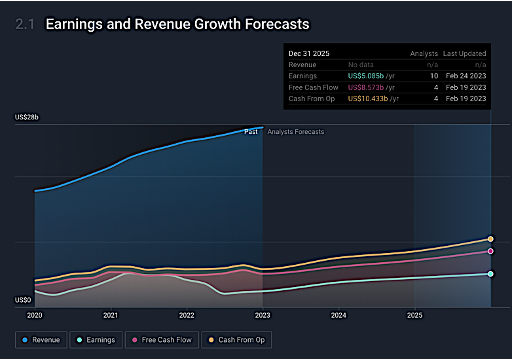512x360 pixels.
Task: Toggle the Free Cash Flow legend button
Action: coord(162,340)
